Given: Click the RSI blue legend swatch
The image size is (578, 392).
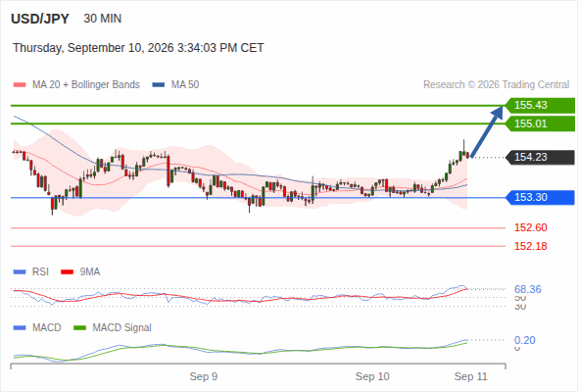Looking at the screenshot, I should pyautogui.click(x=20, y=272).
